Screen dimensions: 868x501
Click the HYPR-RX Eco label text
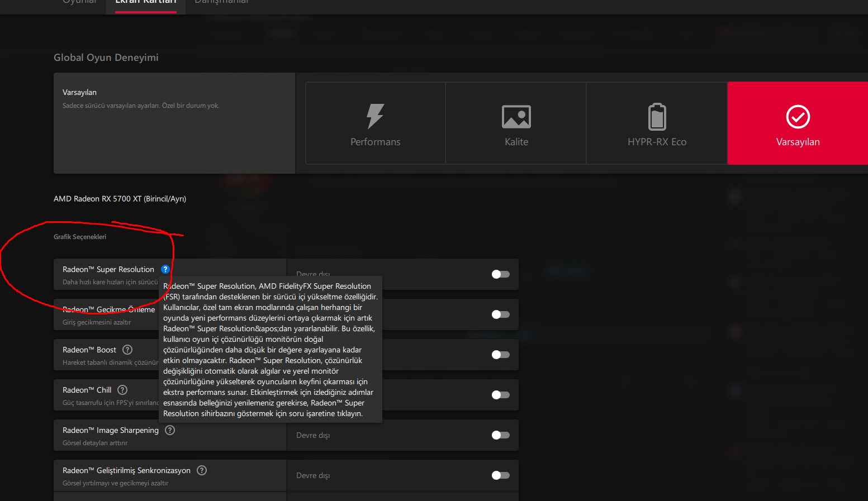657,142
